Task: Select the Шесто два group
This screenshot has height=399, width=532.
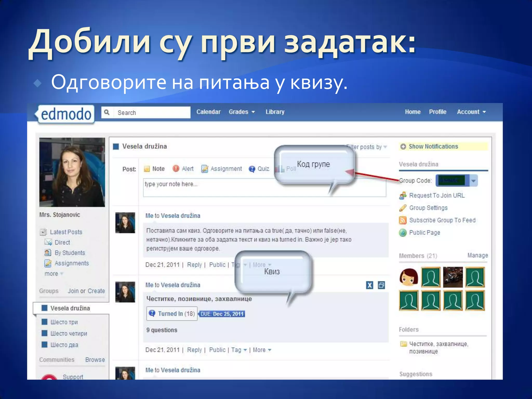Action: (x=64, y=345)
